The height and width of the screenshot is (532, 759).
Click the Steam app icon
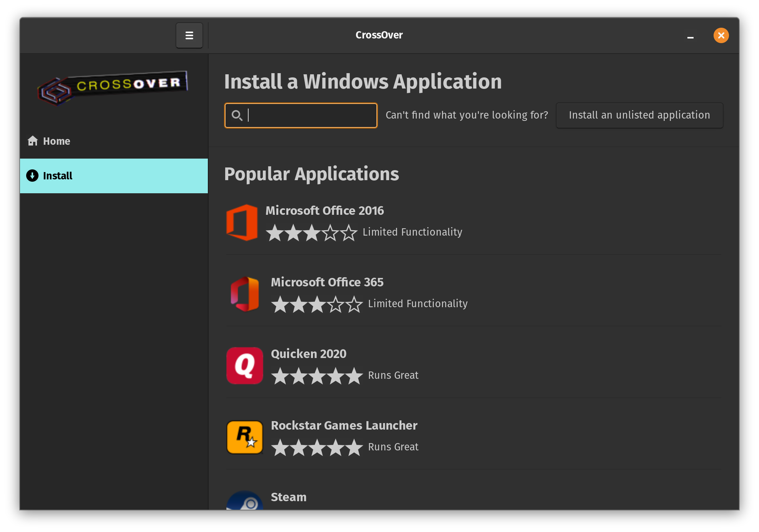point(244,500)
